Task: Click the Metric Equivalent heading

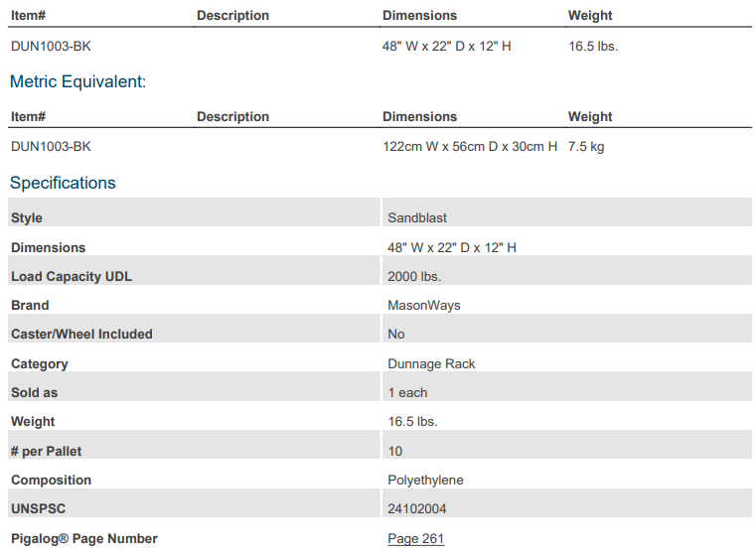Action: (77, 81)
